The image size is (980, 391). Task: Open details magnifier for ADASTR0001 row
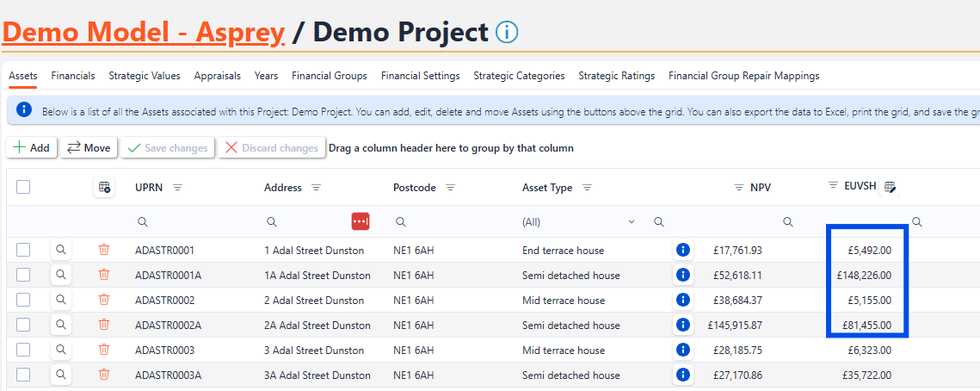[61, 250]
